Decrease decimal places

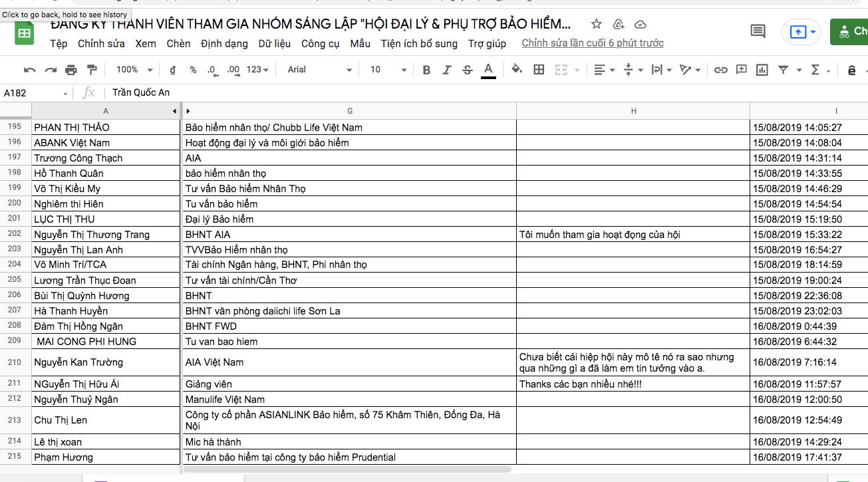point(212,70)
